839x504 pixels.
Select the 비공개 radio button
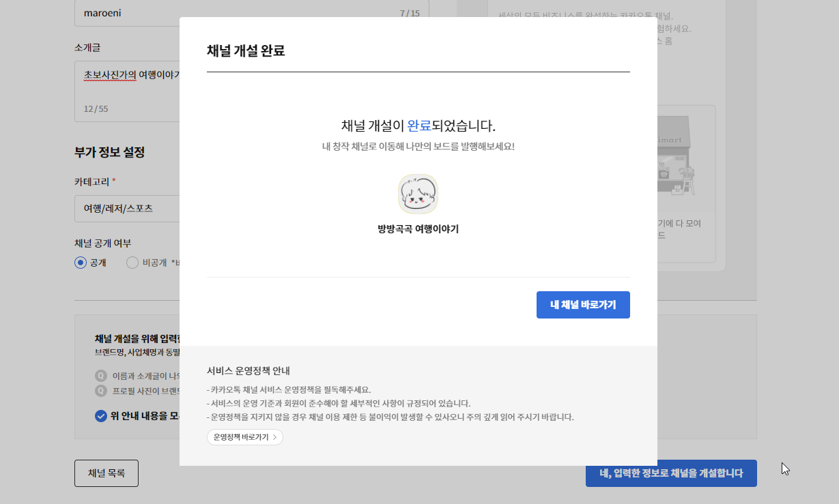click(132, 262)
